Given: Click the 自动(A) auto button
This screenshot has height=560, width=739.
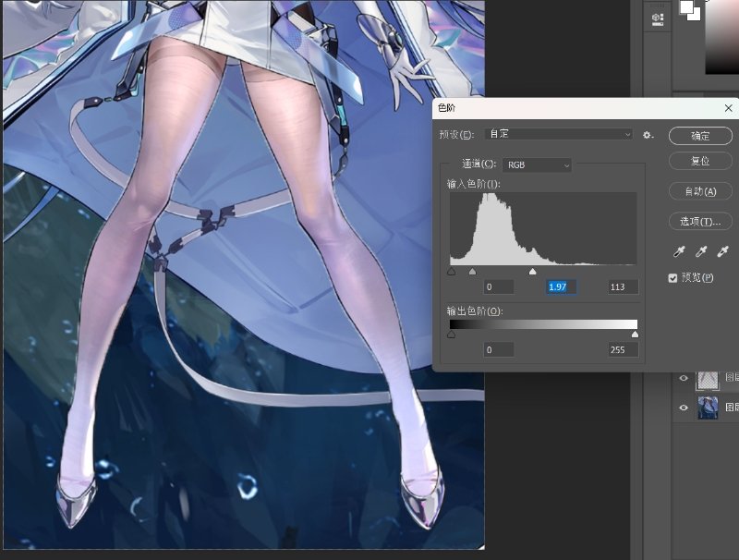Looking at the screenshot, I should pyautogui.click(x=700, y=191).
